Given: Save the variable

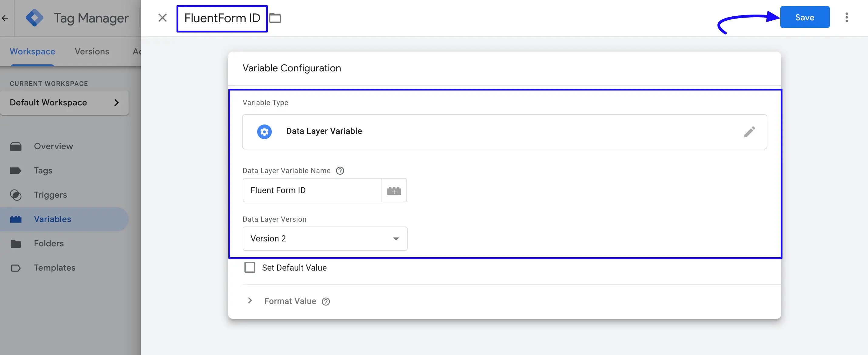Looking at the screenshot, I should click(x=805, y=17).
